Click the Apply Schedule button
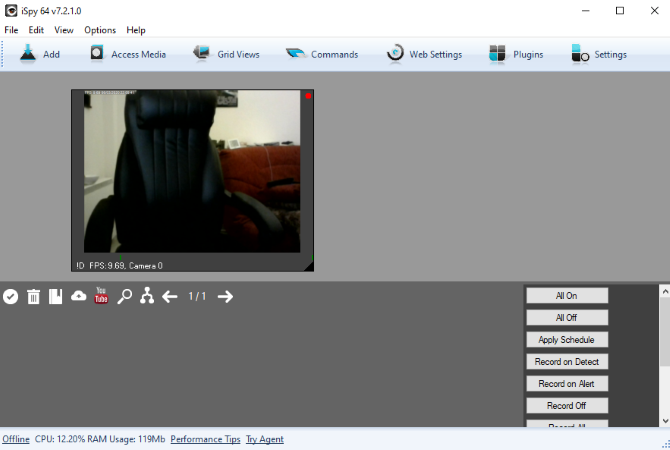Viewport: 670px width, 450px height. (x=567, y=340)
